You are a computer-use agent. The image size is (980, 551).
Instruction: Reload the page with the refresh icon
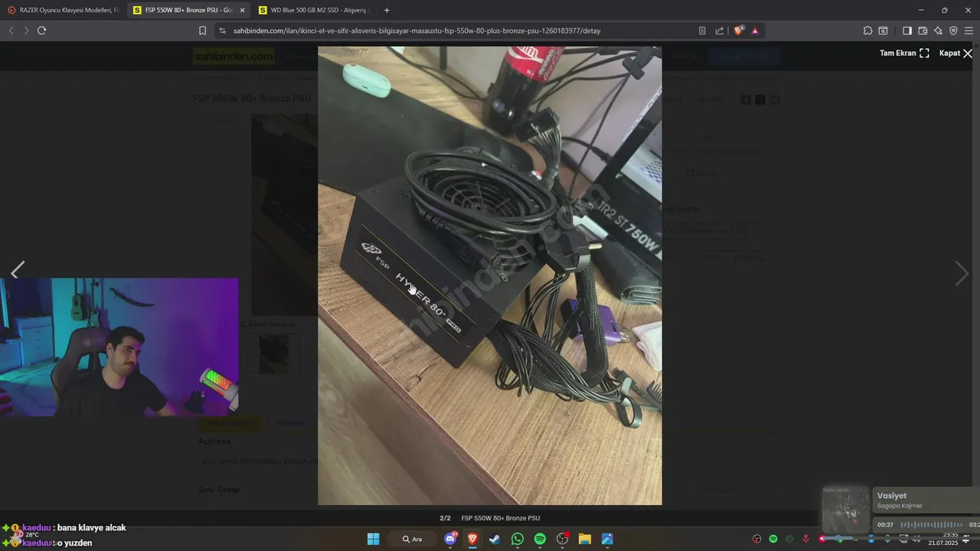pos(41,31)
